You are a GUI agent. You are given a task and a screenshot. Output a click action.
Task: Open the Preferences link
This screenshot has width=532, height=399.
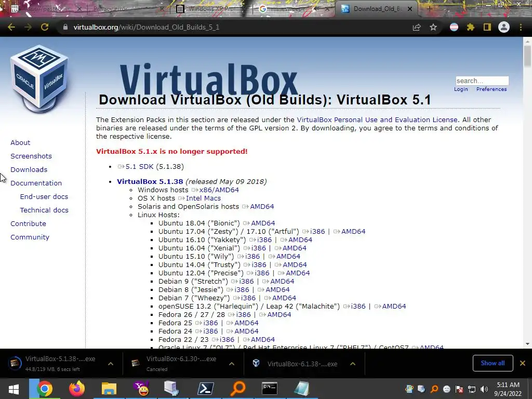pyautogui.click(x=491, y=89)
